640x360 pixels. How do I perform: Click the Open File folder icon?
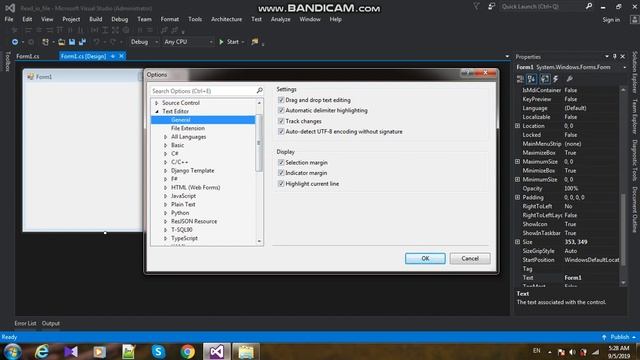click(x=61, y=42)
